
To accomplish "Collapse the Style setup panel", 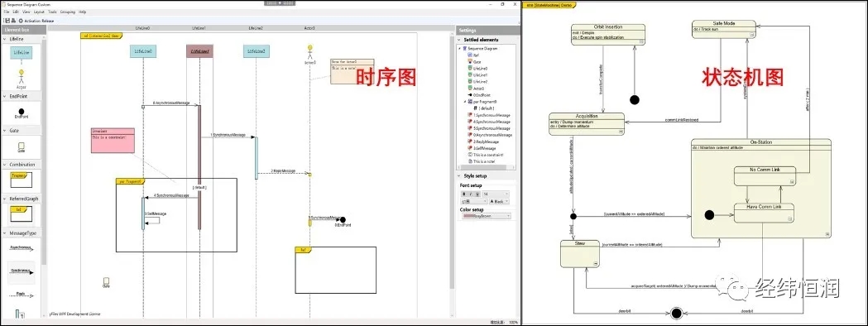I will (x=459, y=176).
